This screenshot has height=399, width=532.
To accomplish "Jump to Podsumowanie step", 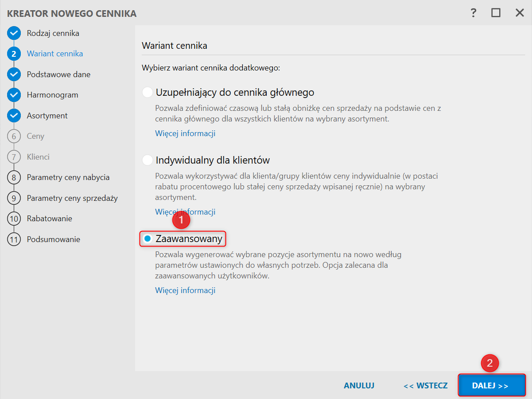I will 53,239.
